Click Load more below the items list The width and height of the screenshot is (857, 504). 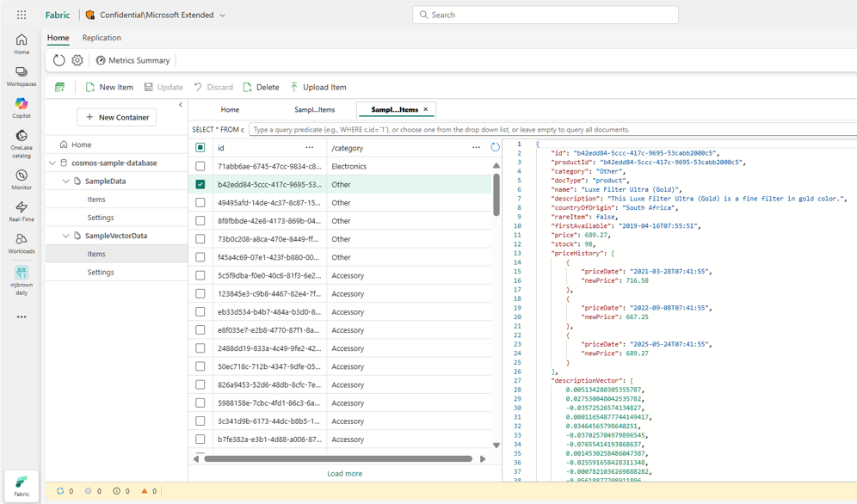point(344,473)
